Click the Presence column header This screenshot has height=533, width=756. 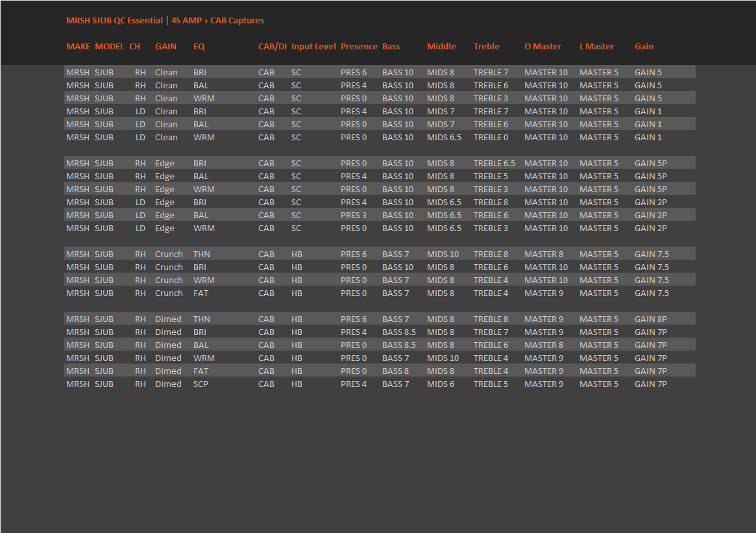360,46
